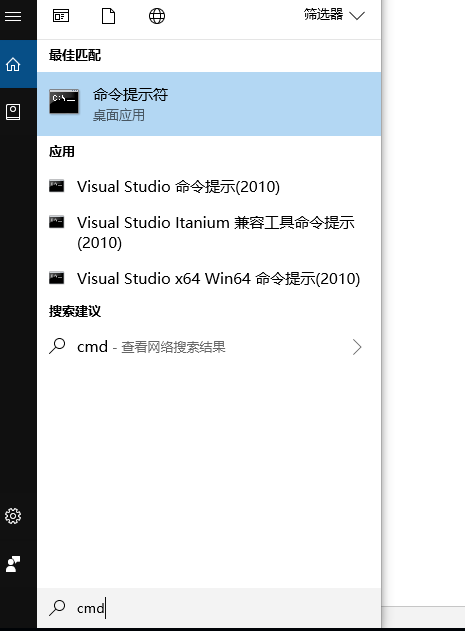
Task: Expand the 筛选器 filter dropdown
Action: point(334,15)
